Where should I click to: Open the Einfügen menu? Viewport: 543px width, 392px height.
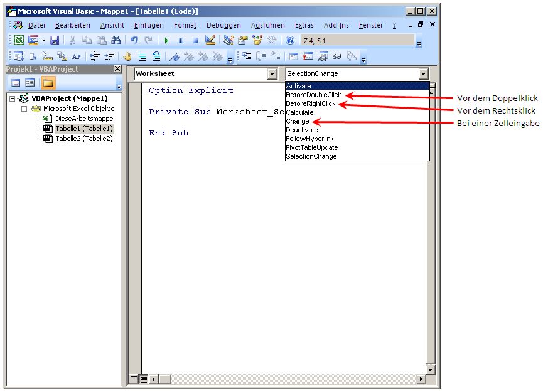click(x=149, y=25)
